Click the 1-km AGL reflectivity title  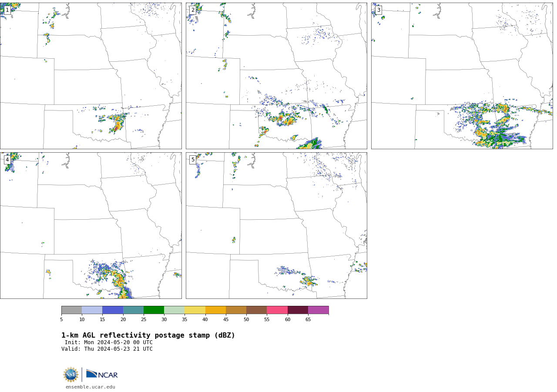(148, 335)
